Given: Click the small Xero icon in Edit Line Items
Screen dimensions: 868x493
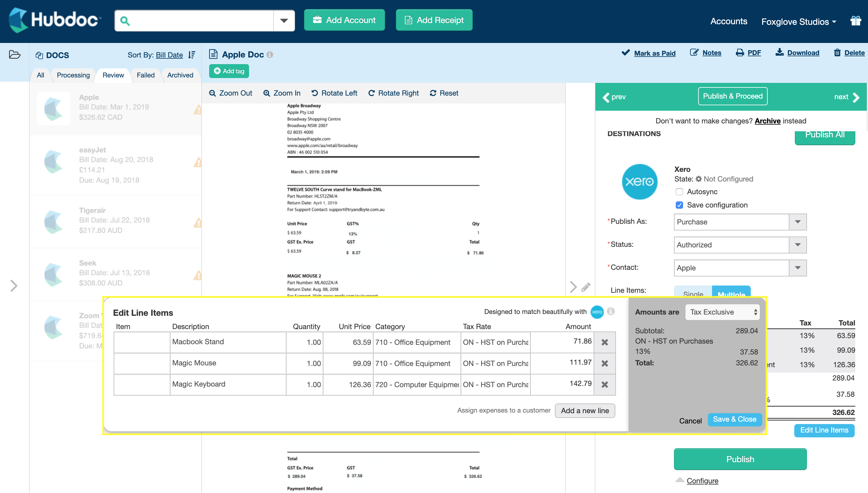Looking at the screenshot, I should (597, 312).
